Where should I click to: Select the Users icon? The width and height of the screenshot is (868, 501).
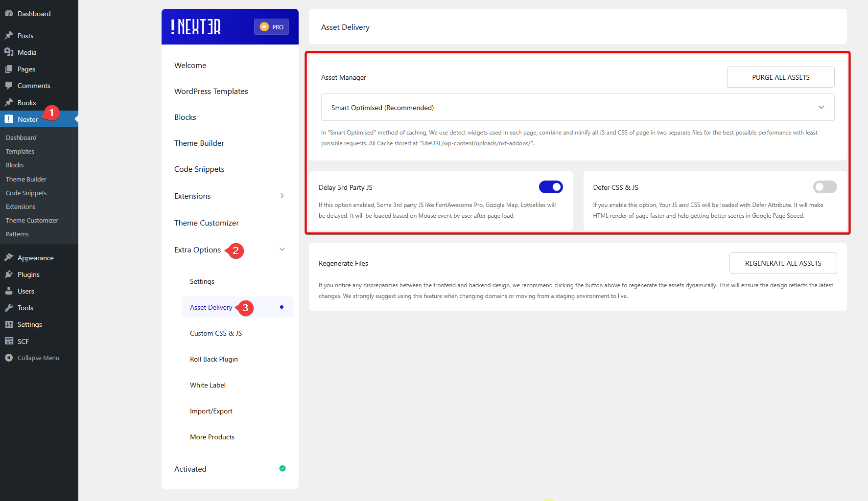(x=9, y=291)
